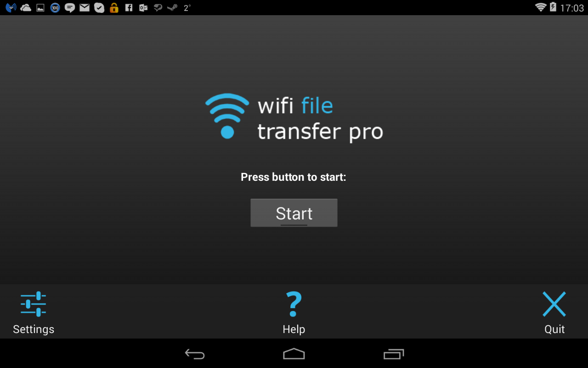Quit the app with the X icon

tap(554, 305)
